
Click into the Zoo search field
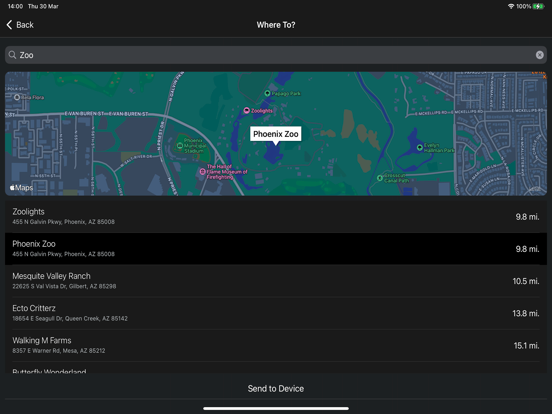(276, 55)
